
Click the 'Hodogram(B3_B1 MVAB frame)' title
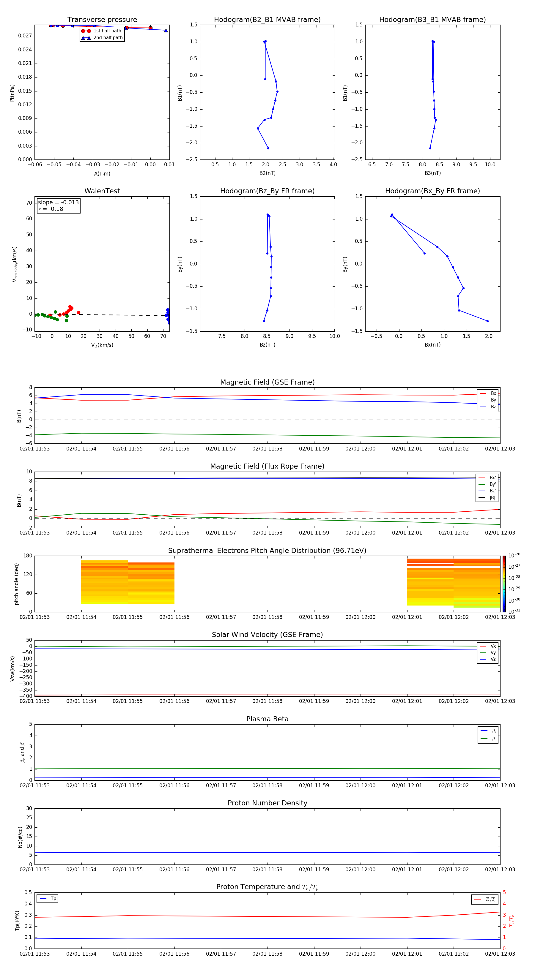point(432,20)
